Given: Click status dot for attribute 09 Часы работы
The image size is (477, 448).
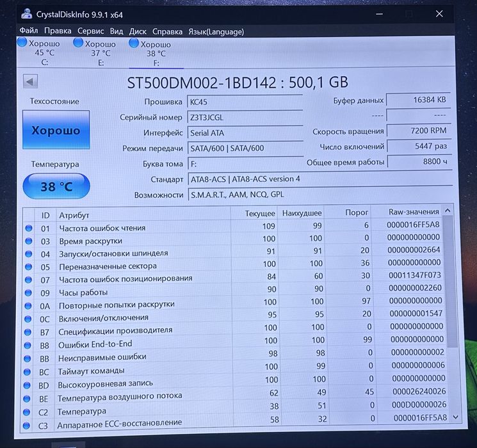Looking at the screenshot, I should click(x=28, y=292).
